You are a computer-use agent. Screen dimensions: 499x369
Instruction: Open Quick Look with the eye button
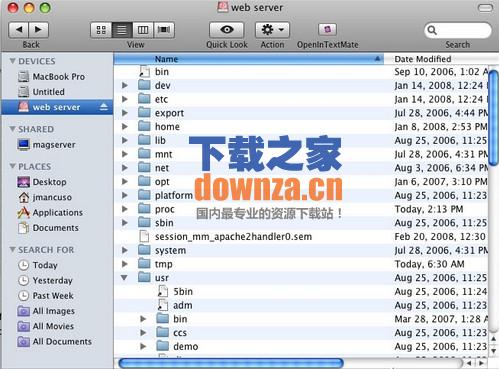tap(227, 30)
